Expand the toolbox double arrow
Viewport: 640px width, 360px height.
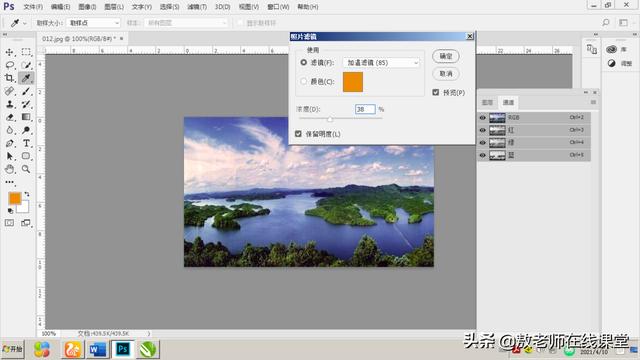point(5,35)
